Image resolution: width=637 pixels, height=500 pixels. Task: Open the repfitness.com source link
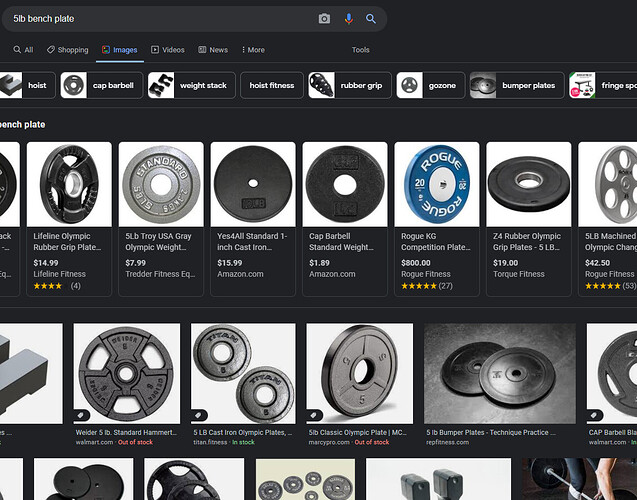(x=447, y=442)
